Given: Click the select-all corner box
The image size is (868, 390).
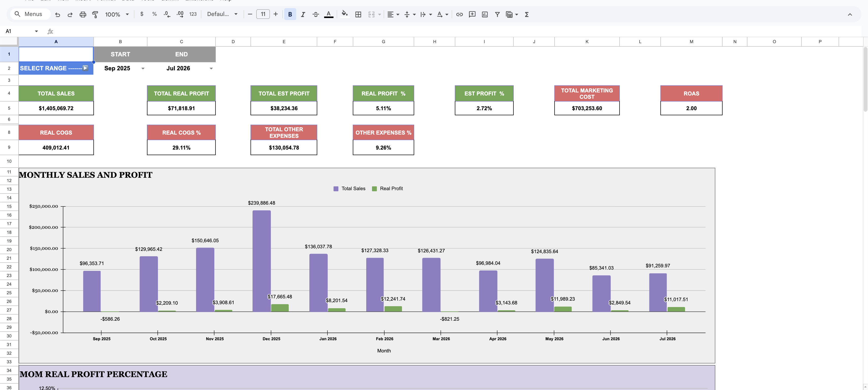Looking at the screenshot, I should click(x=9, y=41).
